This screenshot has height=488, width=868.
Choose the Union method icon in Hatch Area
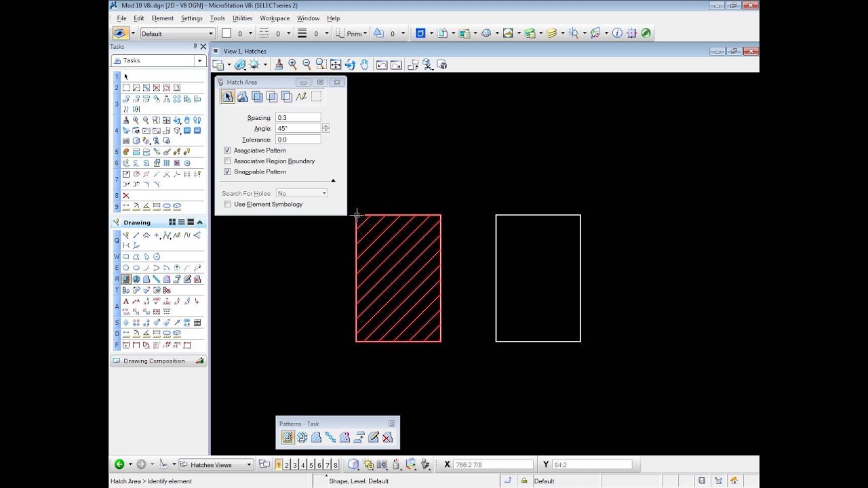(257, 97)
